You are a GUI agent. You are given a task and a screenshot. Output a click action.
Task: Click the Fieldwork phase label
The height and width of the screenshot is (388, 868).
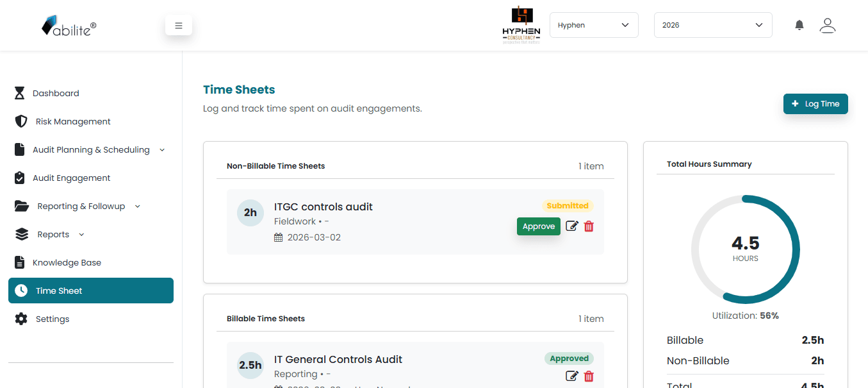(295, 221)
